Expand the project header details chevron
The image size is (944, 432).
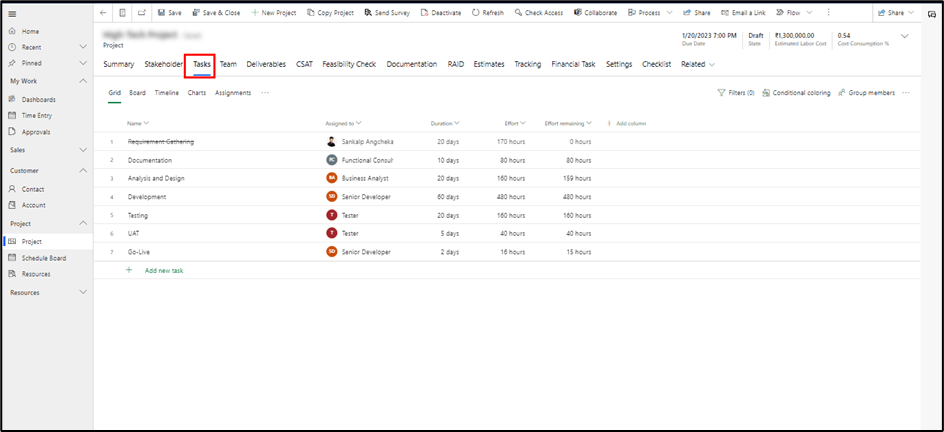905,37
